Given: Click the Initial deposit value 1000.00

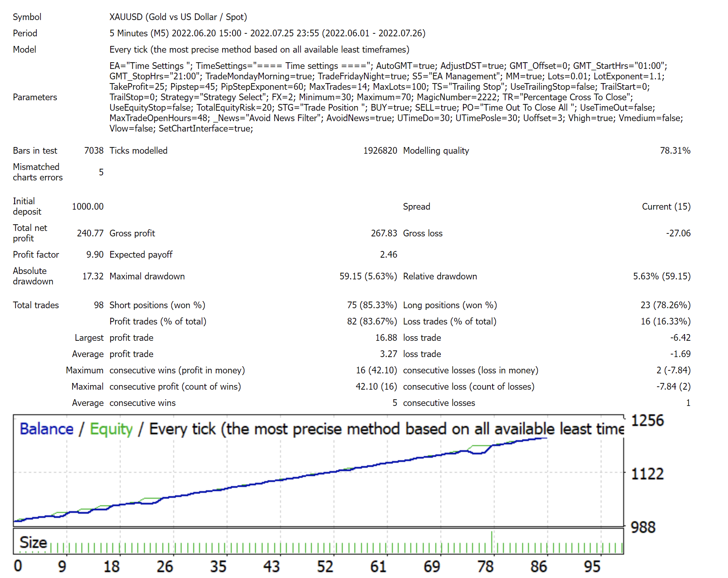Looking at the screenshot, I should click(x=88, y=207).
